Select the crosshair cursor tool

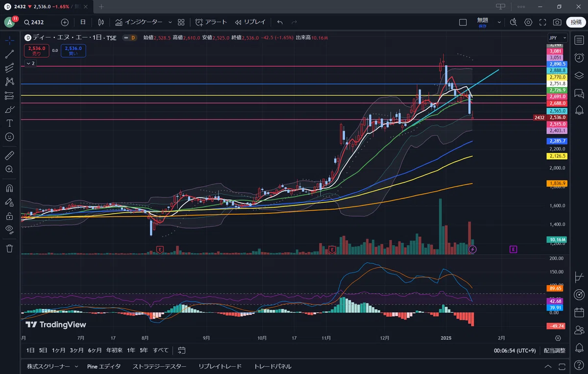click(x=9, y=40)
